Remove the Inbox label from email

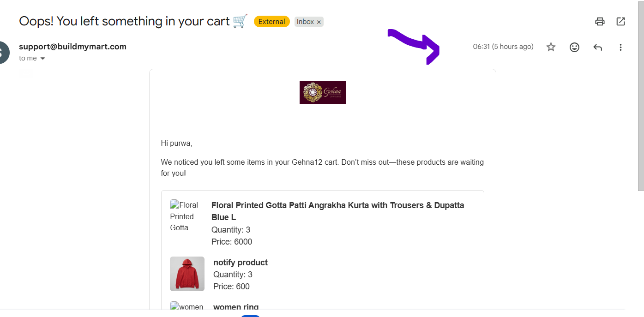coord(319,22)
